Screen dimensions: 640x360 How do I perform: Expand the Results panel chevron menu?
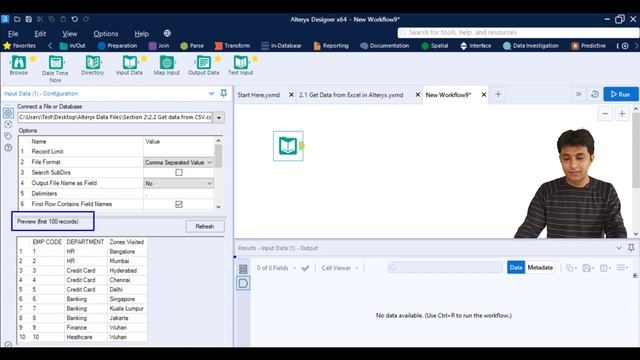[x=619, y=248]
